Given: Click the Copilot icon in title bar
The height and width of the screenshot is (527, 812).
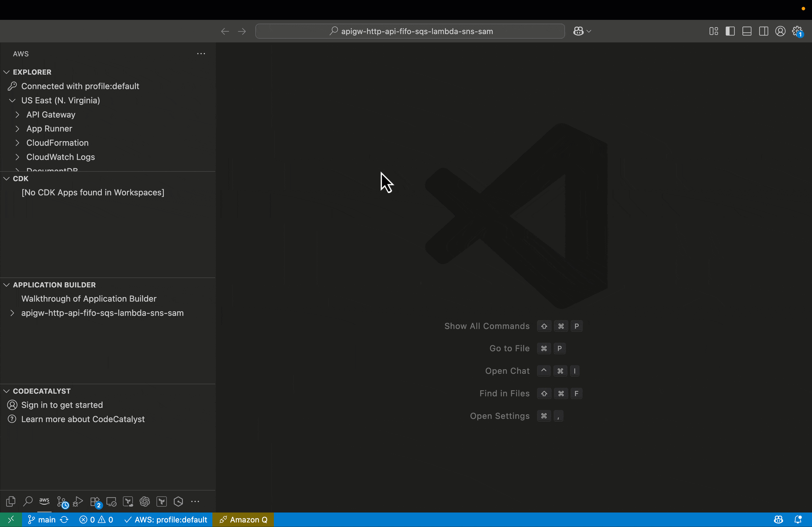Looking at the screenshot, I should pyautogui.click(x=578, y=31).
